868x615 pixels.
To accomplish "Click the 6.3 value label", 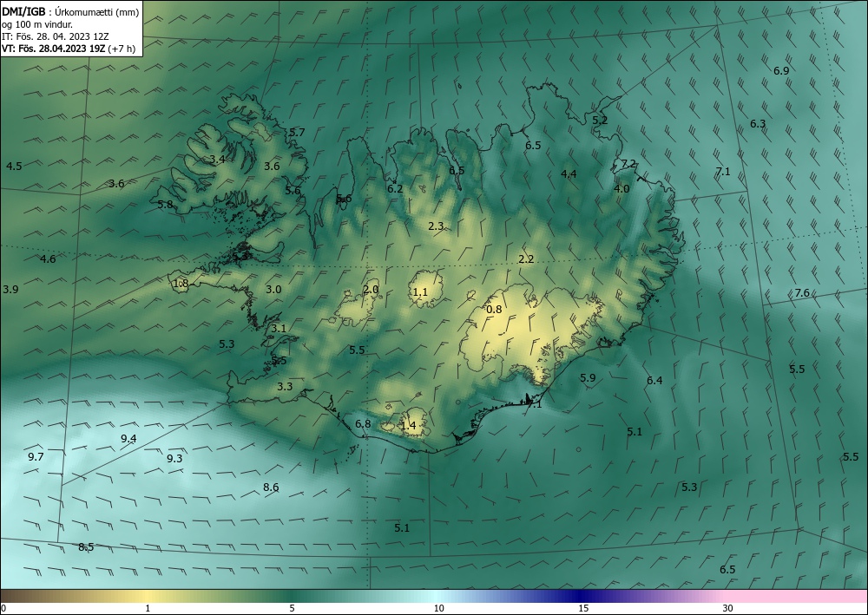I will point(758,124).
